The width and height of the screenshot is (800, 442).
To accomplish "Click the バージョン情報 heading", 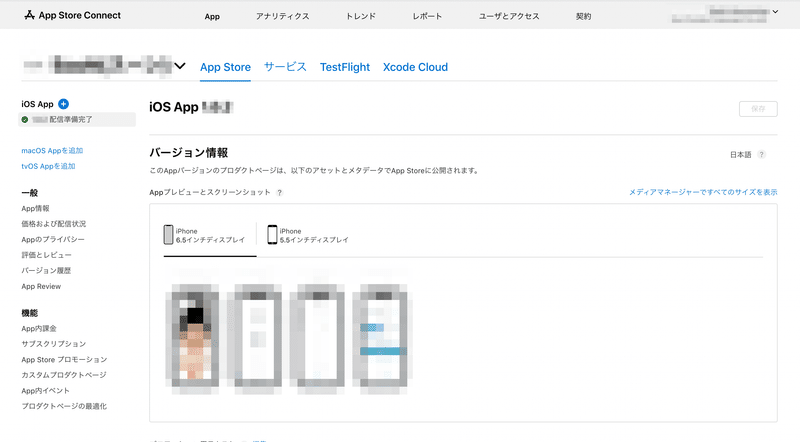I will tap(188, 153).
